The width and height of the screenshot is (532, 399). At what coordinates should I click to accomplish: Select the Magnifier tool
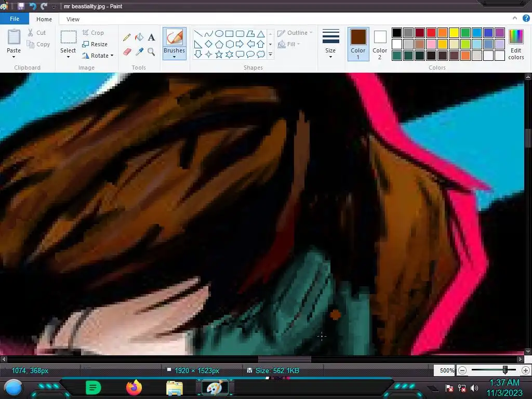[x=151, y=51]
